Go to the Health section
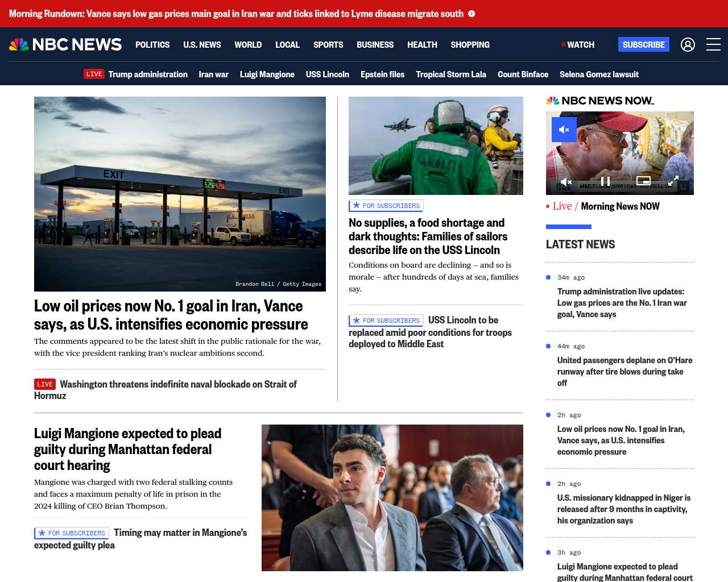 422,44
